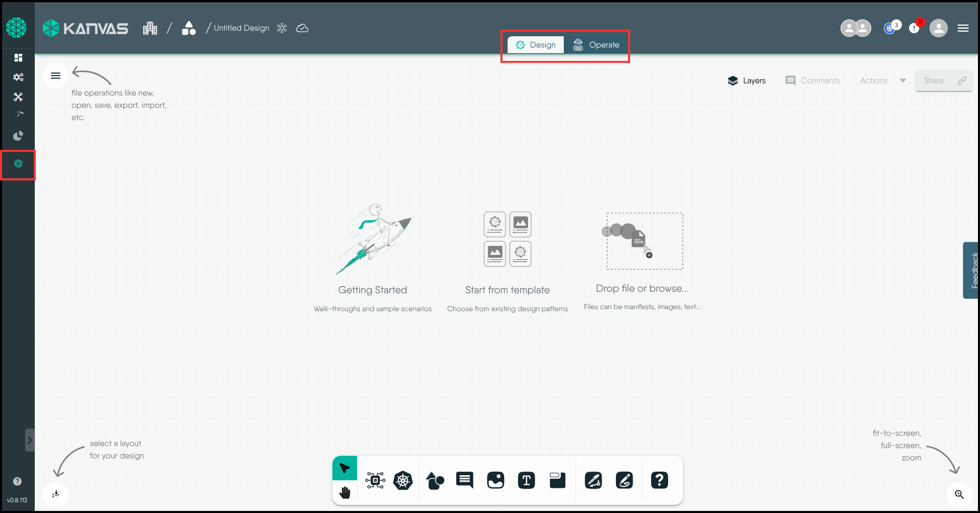Click the Drop file or browse area

tap(644, 241)
